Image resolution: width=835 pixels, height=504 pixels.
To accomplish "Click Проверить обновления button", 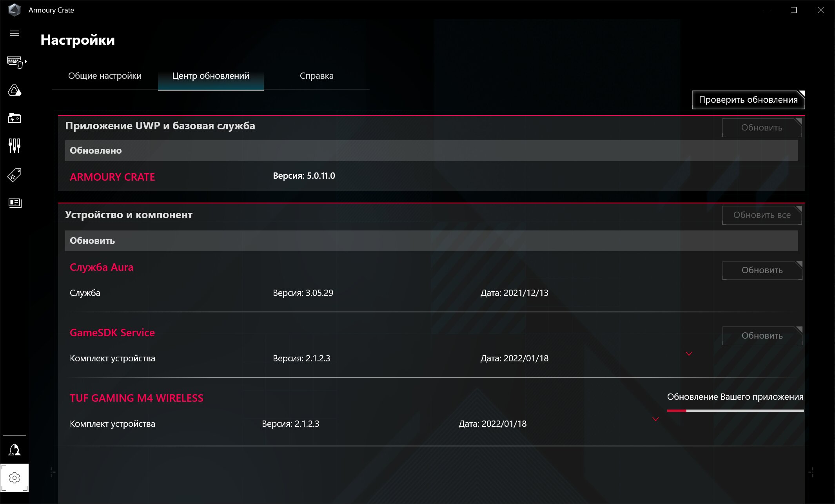I will [x=748, y=100].
